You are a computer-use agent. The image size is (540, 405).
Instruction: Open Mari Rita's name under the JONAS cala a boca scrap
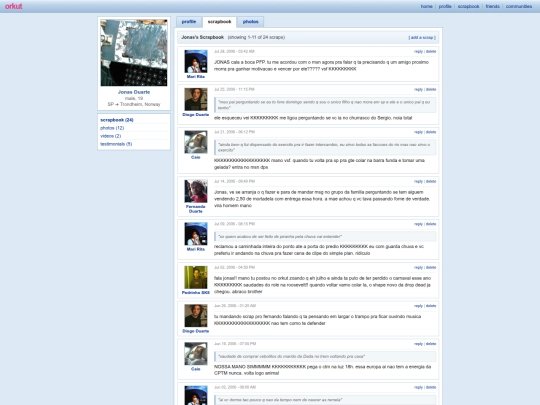pos(196,76)
